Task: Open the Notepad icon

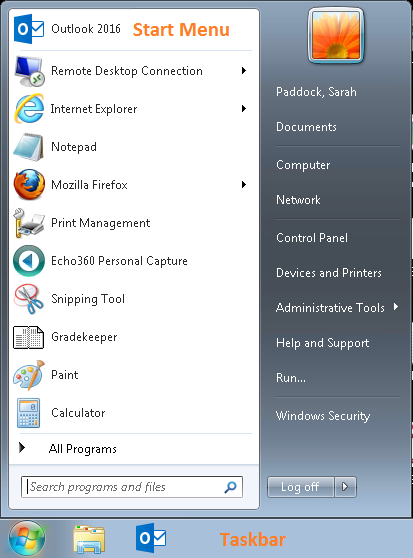Action: [x=28, y=147]
